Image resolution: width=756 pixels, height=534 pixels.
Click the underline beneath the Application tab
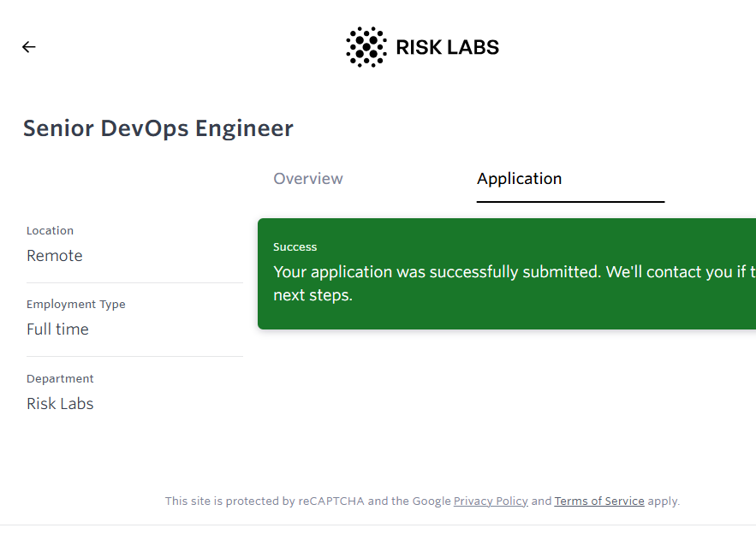(x=570, y=202)
